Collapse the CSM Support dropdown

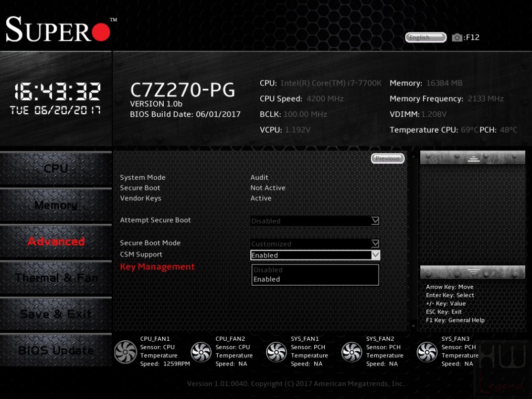click(x=315, y=255)
